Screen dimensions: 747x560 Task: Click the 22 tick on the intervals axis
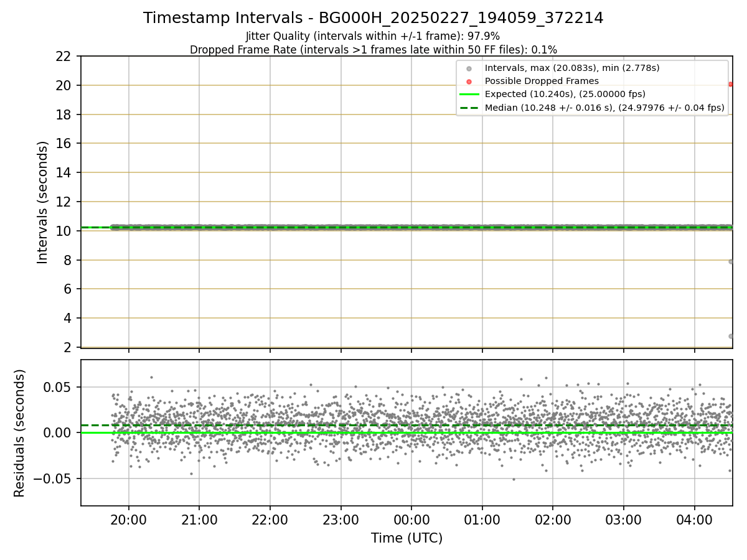tap(65, 56)
